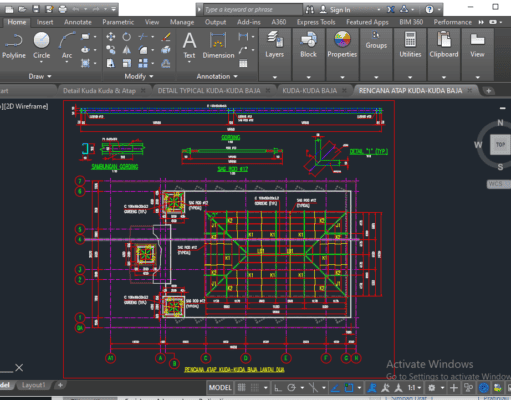The width and height of the screenshot is (511, 400).
Task: Click MODEL space button in status bar
Action: [x=220, y=387]
